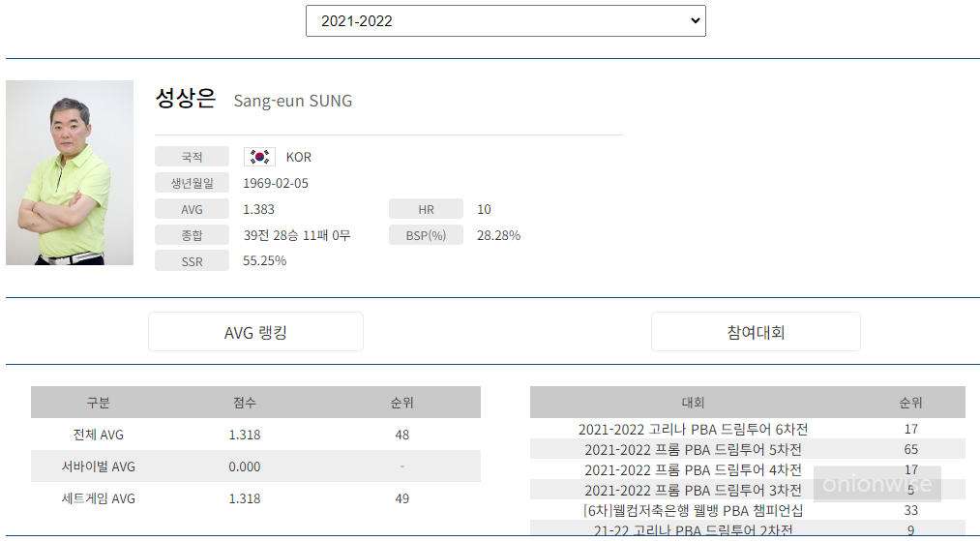The image size is (980, 541).
Task: Click 순위 header in AVG table
Action: coord(401,403)
